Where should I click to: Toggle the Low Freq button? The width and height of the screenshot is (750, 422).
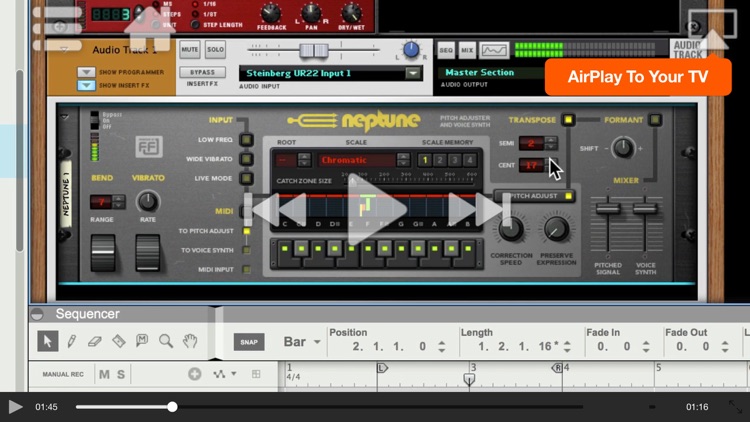246,140
